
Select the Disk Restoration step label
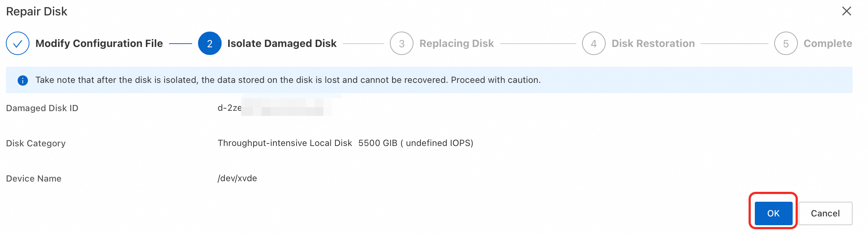653,44
